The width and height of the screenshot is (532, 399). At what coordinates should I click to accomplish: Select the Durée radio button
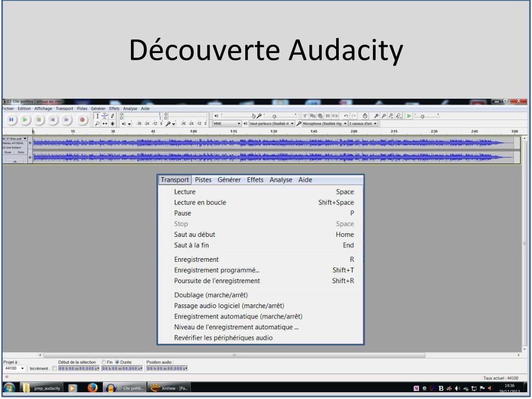point(117,362)
